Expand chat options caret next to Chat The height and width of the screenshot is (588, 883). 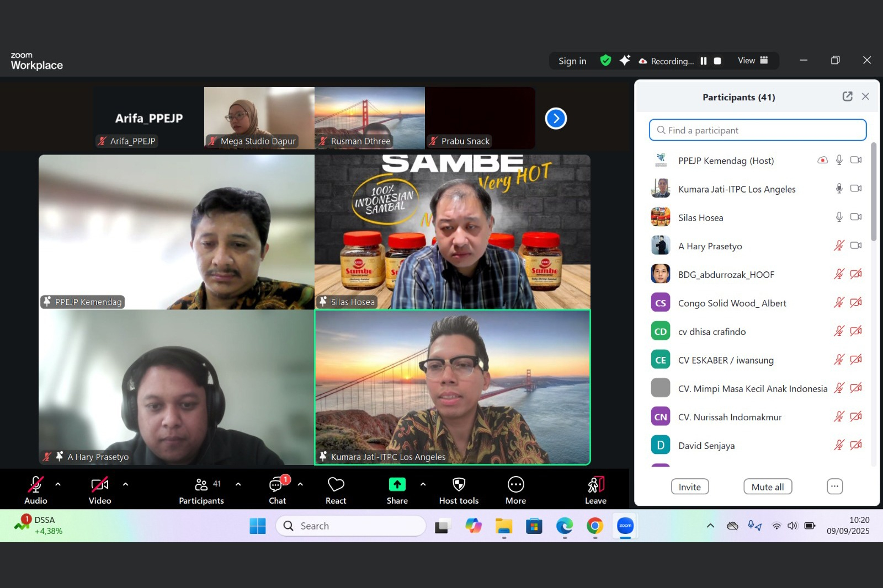(300, 484)
